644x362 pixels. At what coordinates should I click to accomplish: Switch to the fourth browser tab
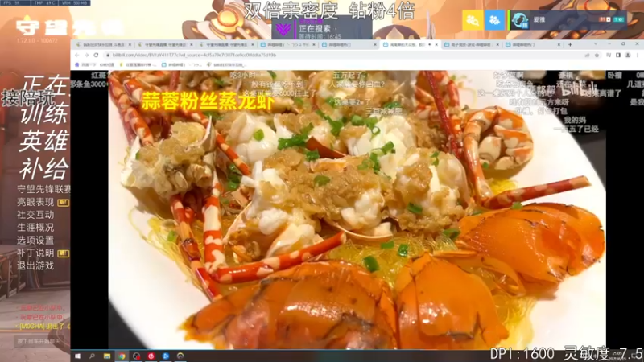[288, 44]
